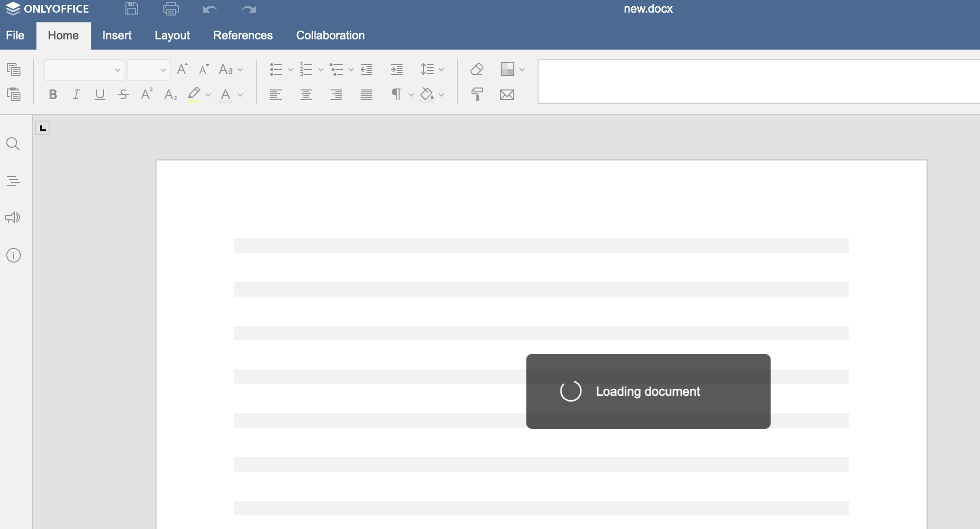This screenshot has width=980, height=529.
Task: Expand the numbering style dropdown arrow
Action: point(321,70)
